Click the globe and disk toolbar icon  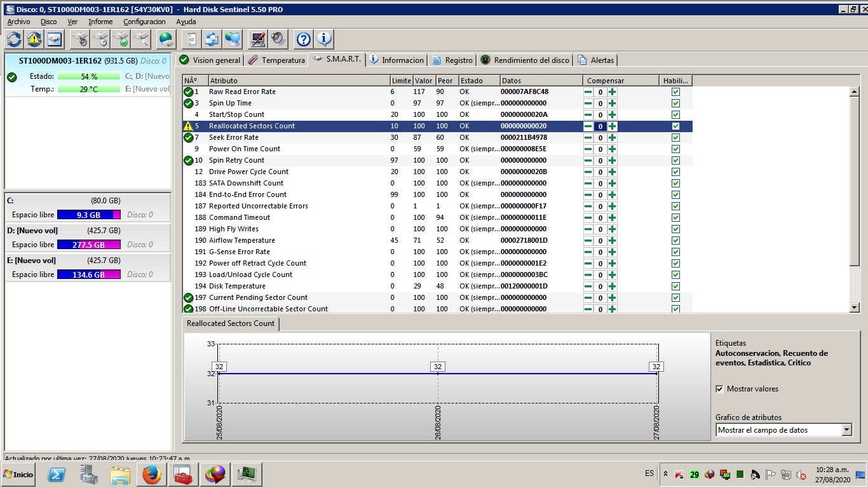coord(166,39)
